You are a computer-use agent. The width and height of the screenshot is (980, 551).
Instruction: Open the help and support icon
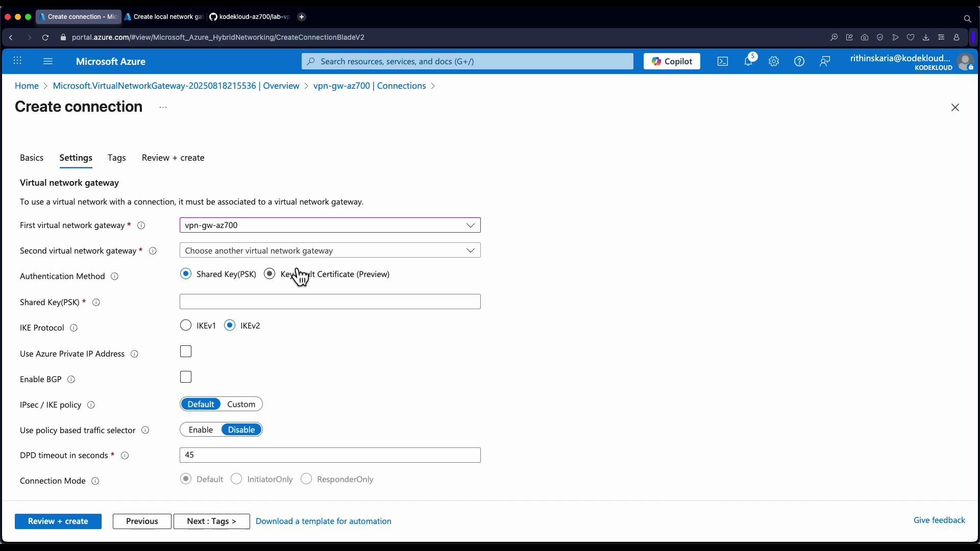click(799, 61)
